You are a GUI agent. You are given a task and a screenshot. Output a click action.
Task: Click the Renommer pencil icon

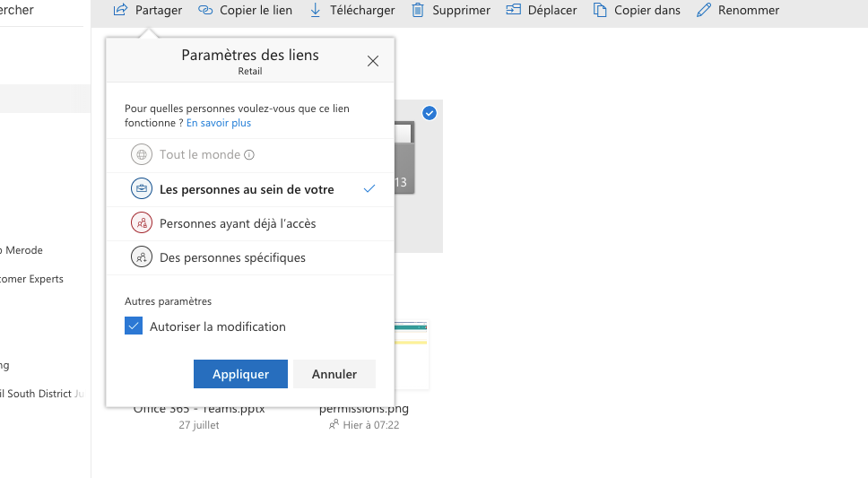coord(704,10)
